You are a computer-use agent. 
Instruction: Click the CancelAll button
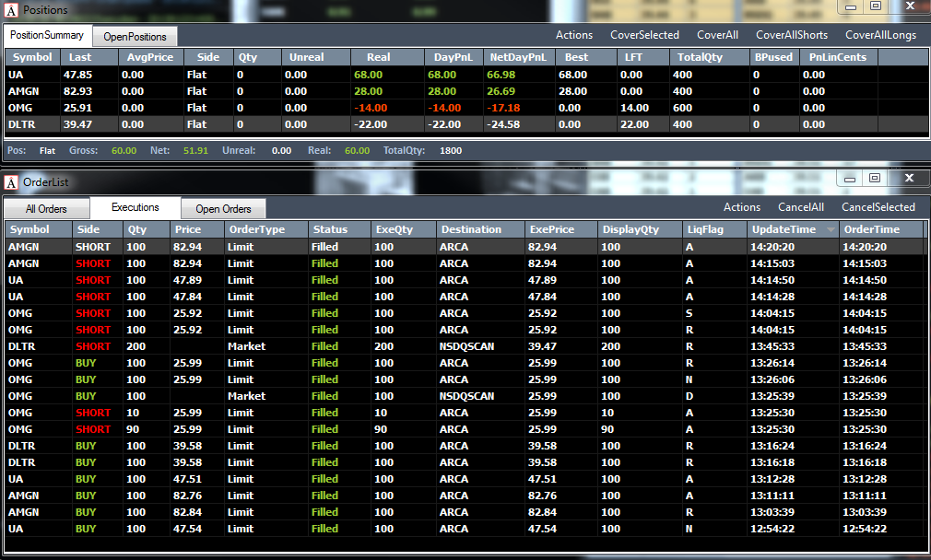click(x=801, y=207)
